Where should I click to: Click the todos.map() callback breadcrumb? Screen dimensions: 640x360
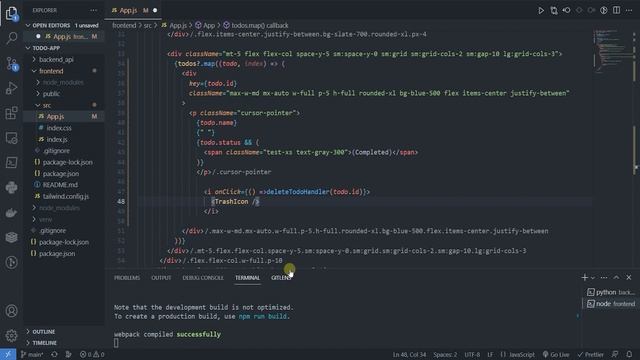pyautogui.click(x=256, y=25)
